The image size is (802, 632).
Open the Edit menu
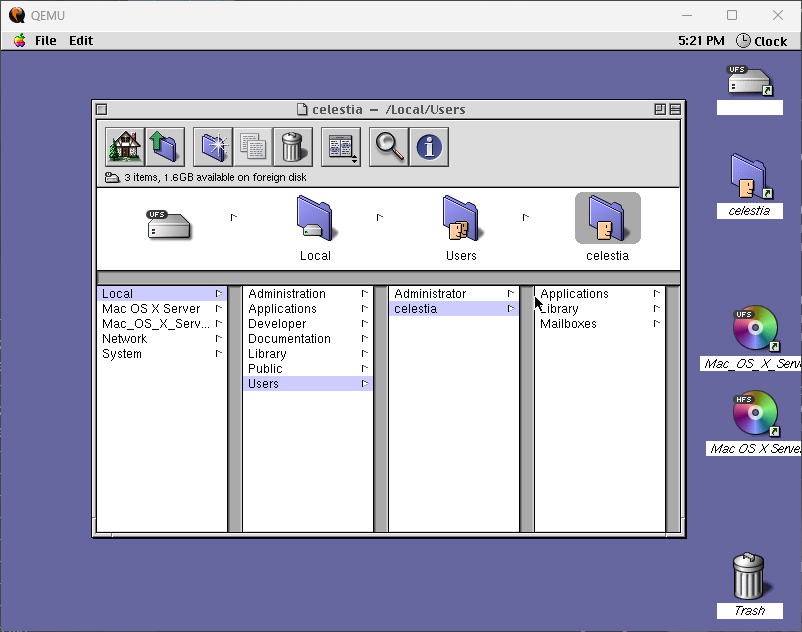(81, 41)
